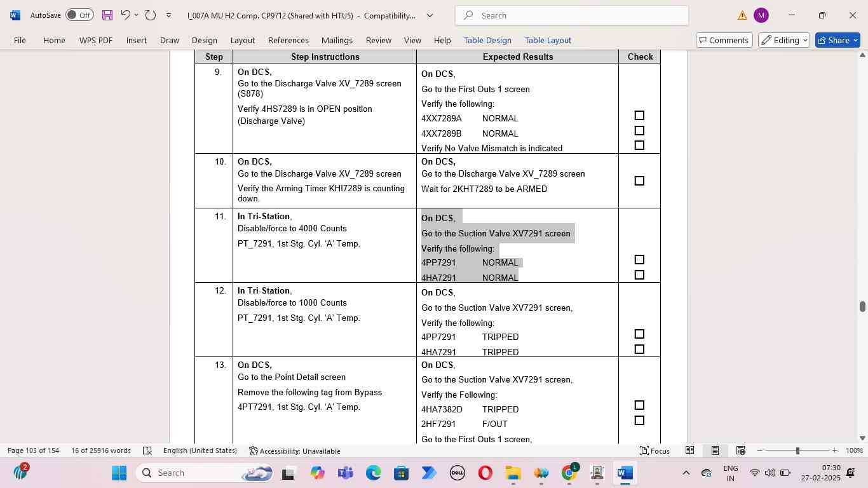Switch to the Insert tab

137,40
